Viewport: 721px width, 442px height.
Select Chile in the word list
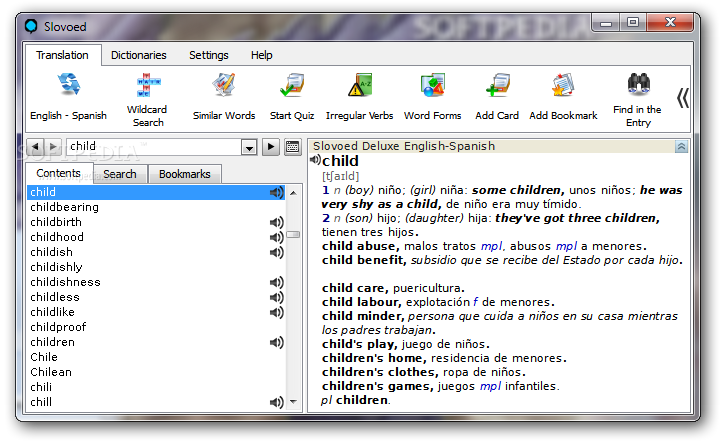155,357
